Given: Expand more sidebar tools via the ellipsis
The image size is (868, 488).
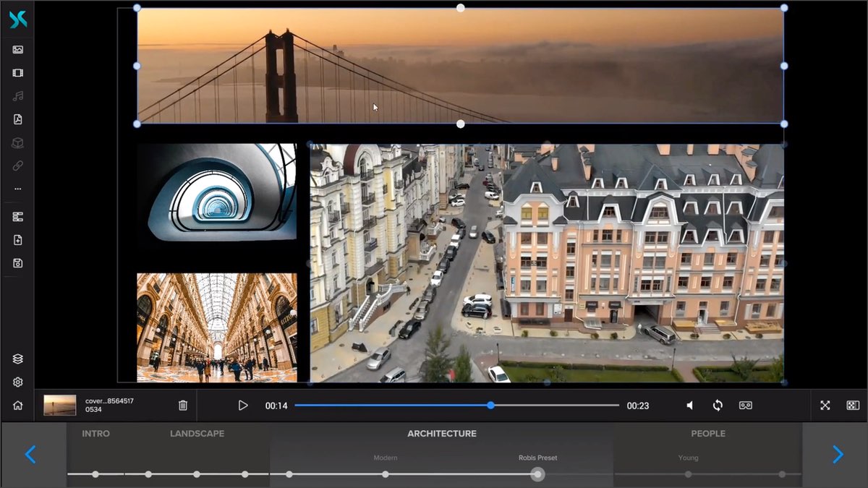Looking at the screenshot, I should click(17, 189).
